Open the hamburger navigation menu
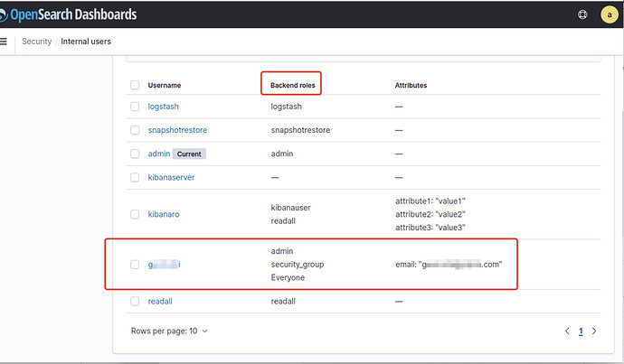This screenshot has width=624, height=364. pyautogui.click(x=4, y=42)
